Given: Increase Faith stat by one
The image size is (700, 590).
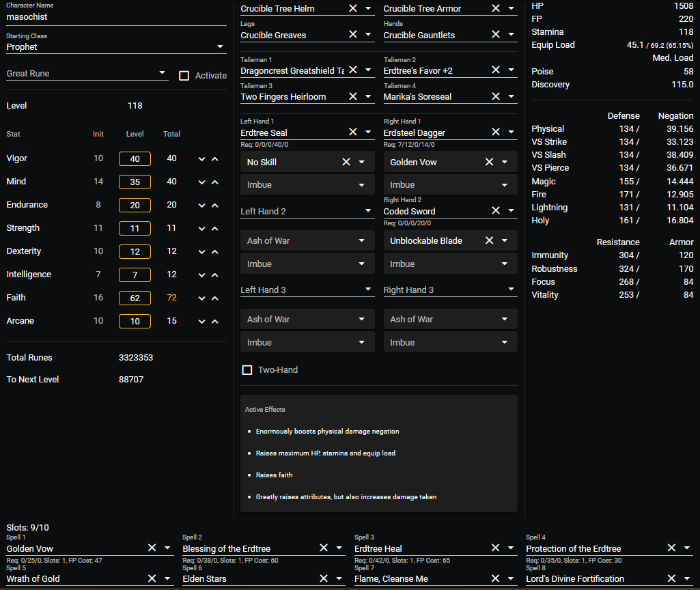Looking at the screenshot, I should pyautogui.click(x=214, y=298).
